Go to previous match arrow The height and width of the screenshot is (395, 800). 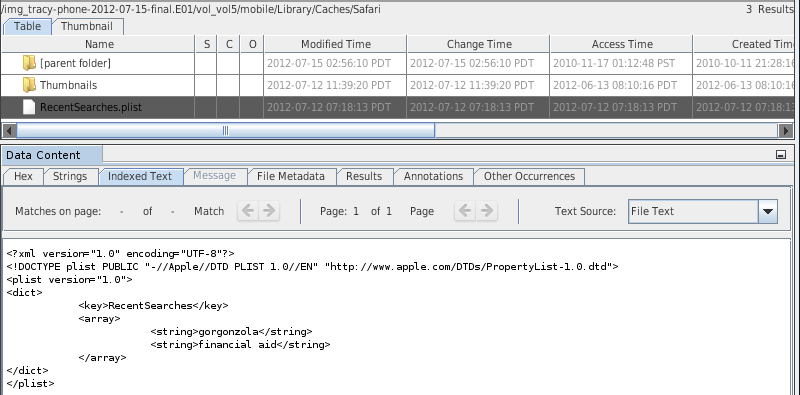[248, 211]
